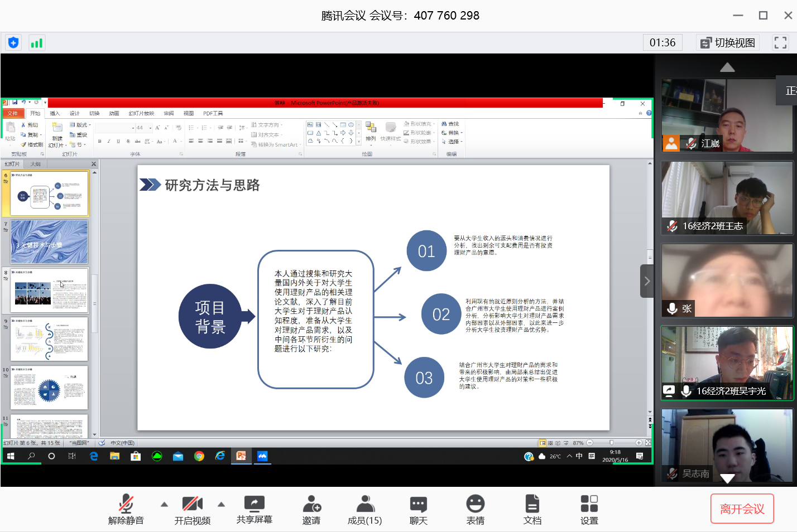This screenshot has height=532, width=797.
Task: Click the green network signal bars icon
Action: [36, 43]
